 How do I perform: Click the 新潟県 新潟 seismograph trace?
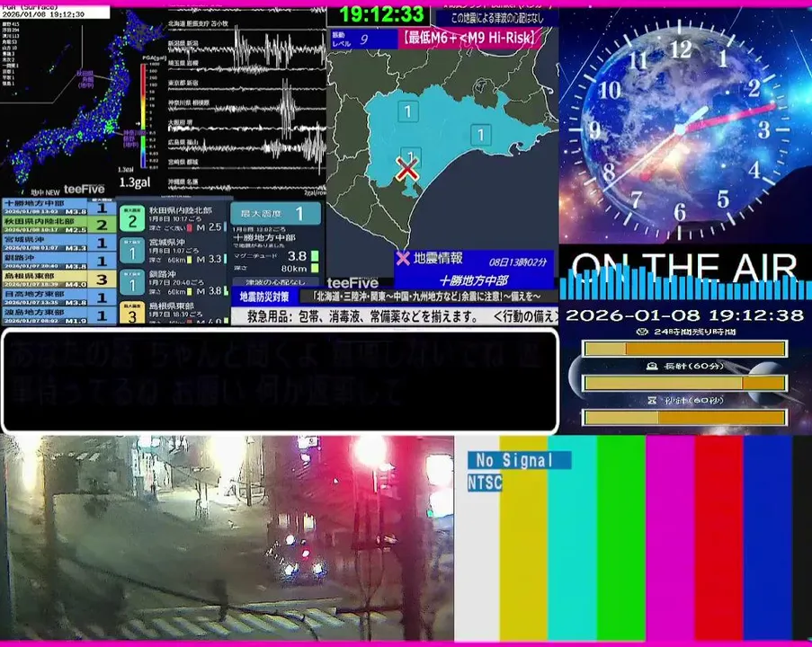tap(246, 49)
